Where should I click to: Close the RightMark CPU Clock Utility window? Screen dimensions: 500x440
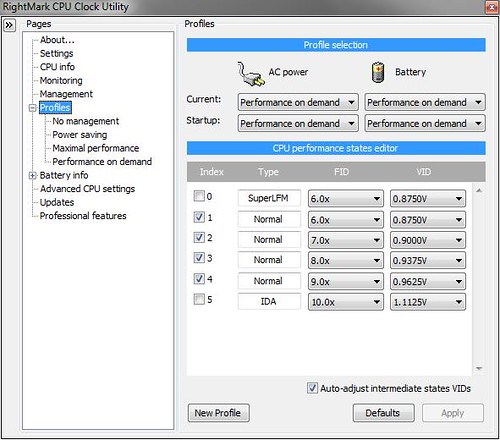(492, 7)
